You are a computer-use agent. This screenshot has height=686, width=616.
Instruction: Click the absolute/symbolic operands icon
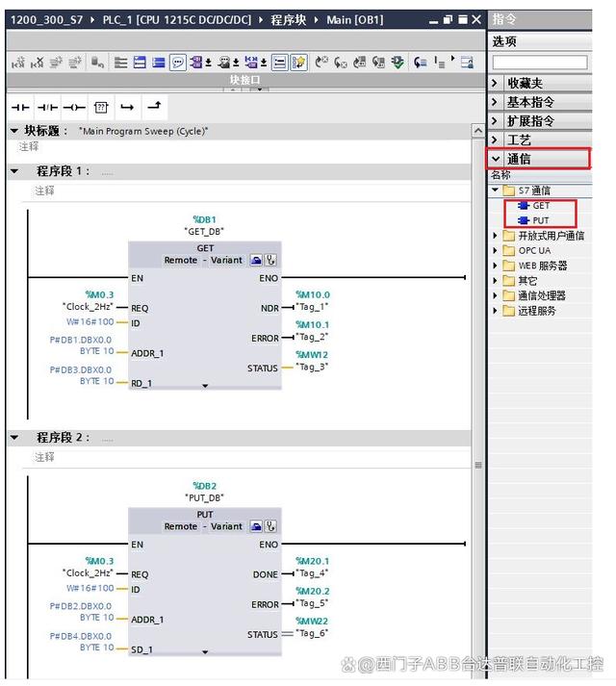[196, 63]
